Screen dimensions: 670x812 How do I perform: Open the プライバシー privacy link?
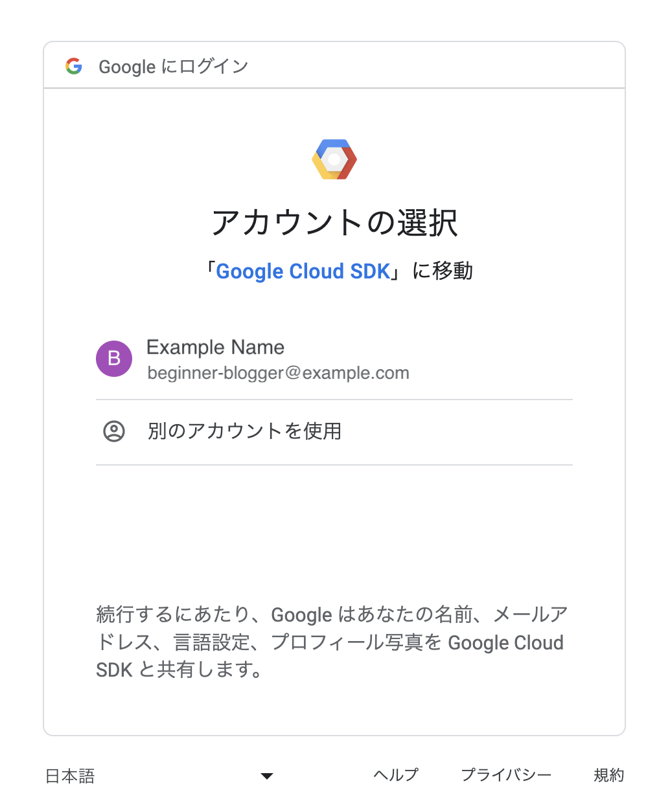tap(505, 775)
